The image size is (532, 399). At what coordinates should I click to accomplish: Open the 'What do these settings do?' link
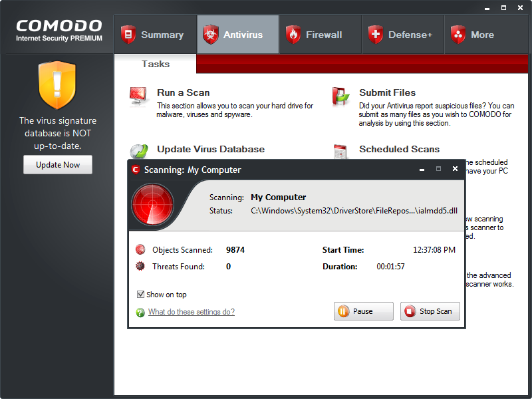(191, 312)
